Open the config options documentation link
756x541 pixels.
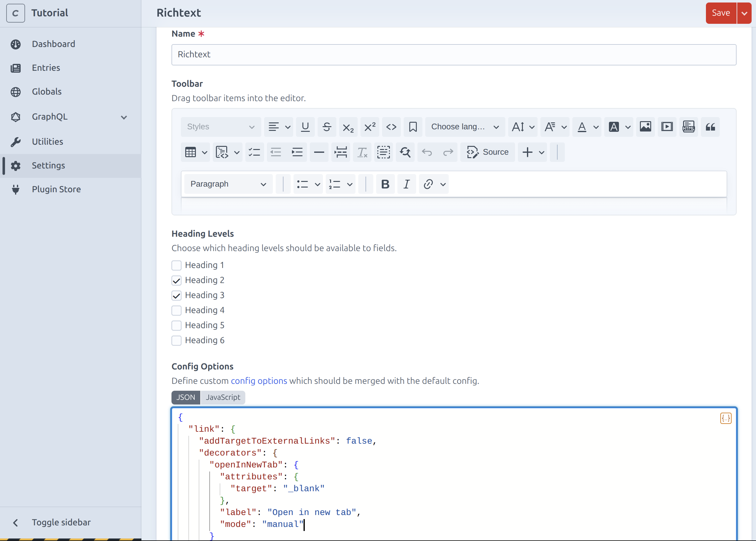tap(258, 381)
